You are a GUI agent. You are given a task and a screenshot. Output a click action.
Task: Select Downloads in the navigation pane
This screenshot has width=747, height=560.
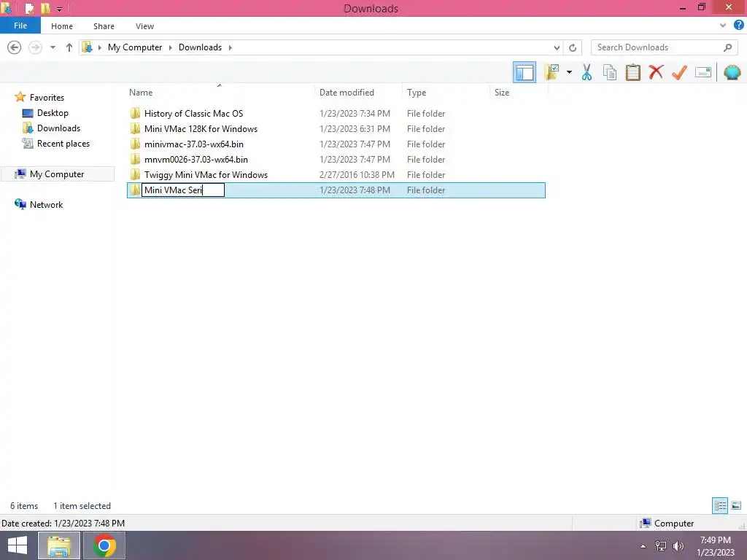tap(58, 128)
